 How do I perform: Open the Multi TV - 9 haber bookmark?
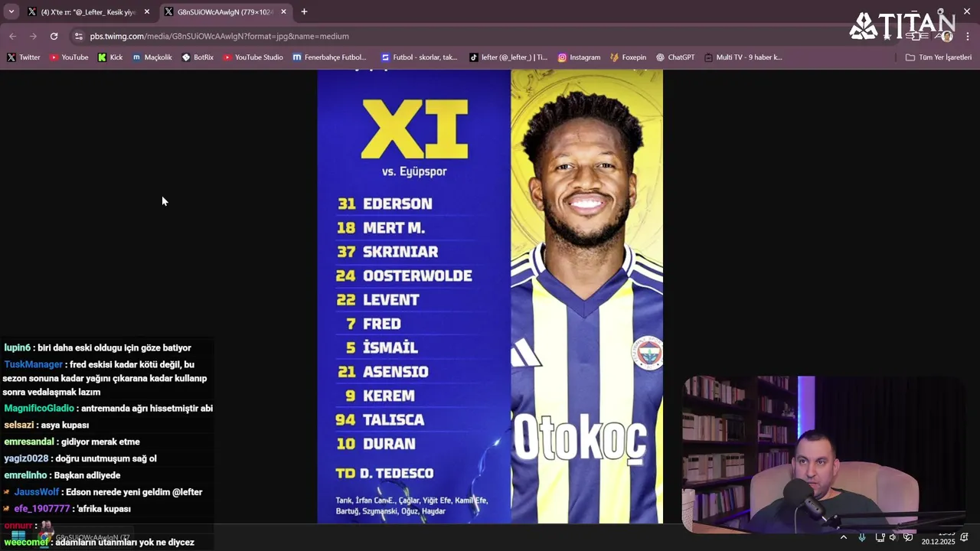[x=743, y=57]
